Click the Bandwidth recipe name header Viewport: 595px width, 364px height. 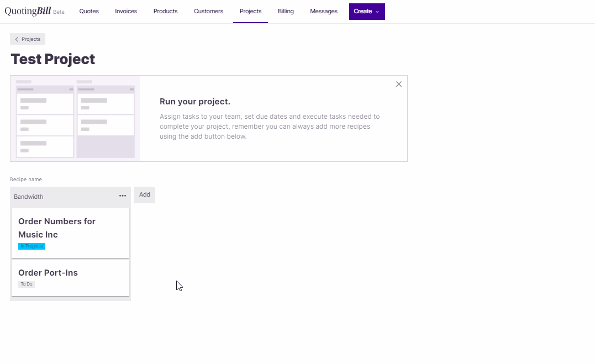[29, 197]
